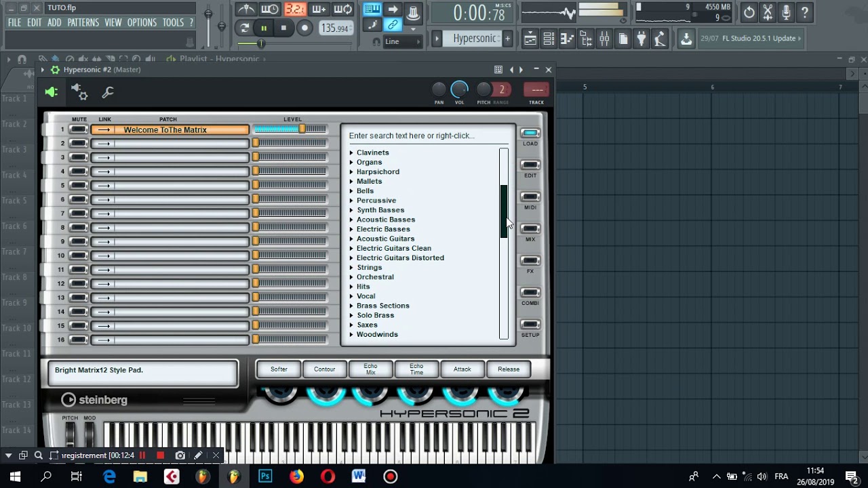Open File Explorer from the taskbar
The image size is (868, 488).
[140, 476]
